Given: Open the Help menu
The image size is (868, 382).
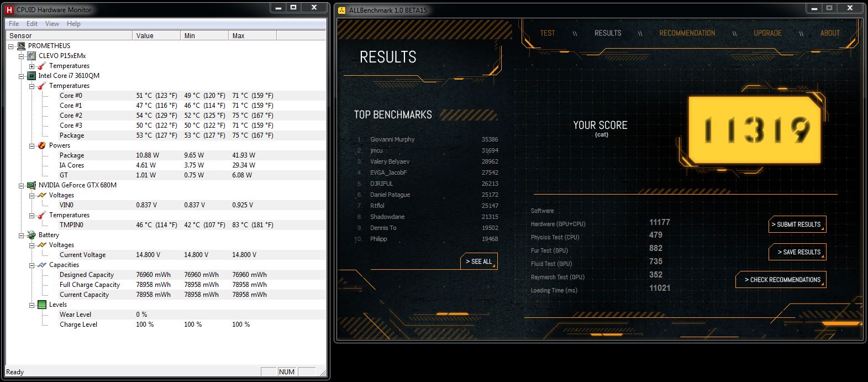Looking at the screenshot, I should point(73,24).
